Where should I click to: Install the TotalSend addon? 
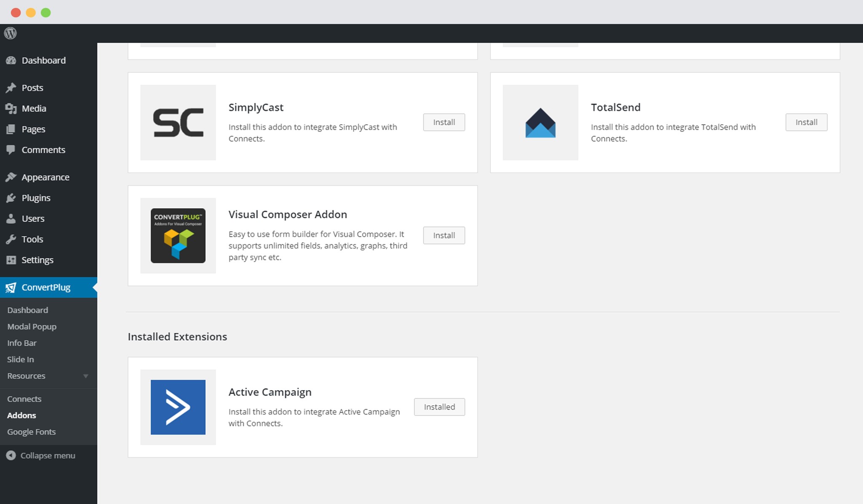coord(806,122)
